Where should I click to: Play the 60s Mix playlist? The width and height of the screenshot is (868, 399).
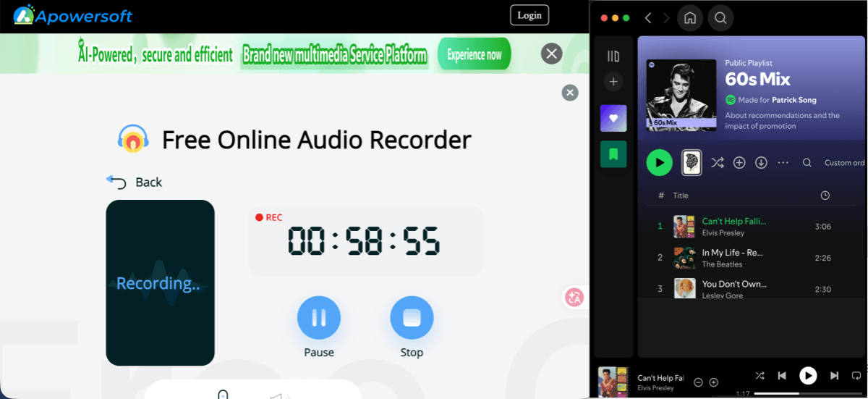tap(659, 163)
